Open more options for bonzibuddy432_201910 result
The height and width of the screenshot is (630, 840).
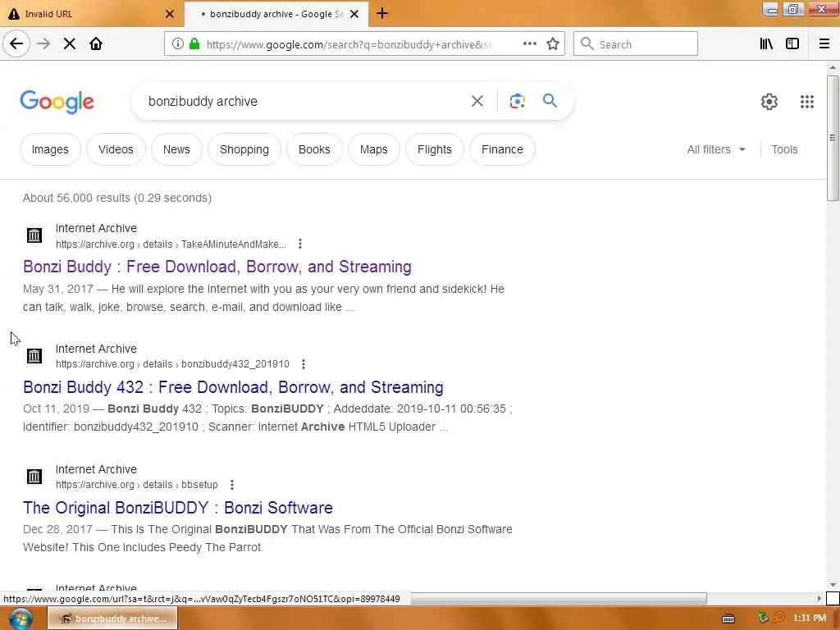pyautogui.click(x=304, y=364)
